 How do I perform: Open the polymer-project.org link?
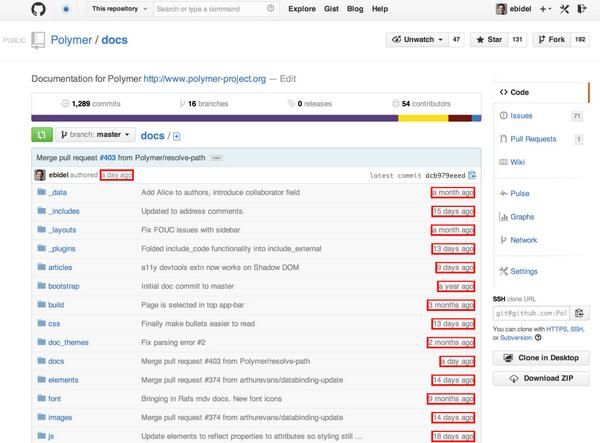point(205,79)
